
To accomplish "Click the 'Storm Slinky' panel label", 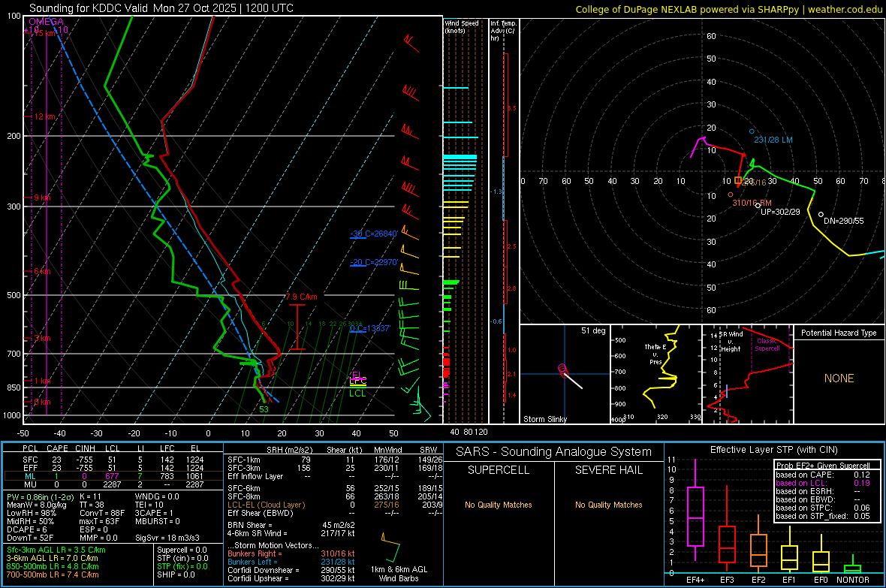I will (x=544, y=419).
